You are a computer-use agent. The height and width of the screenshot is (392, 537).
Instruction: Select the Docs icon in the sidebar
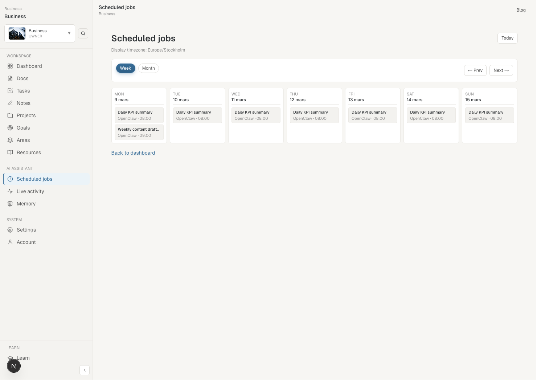(x=10, y=78)
